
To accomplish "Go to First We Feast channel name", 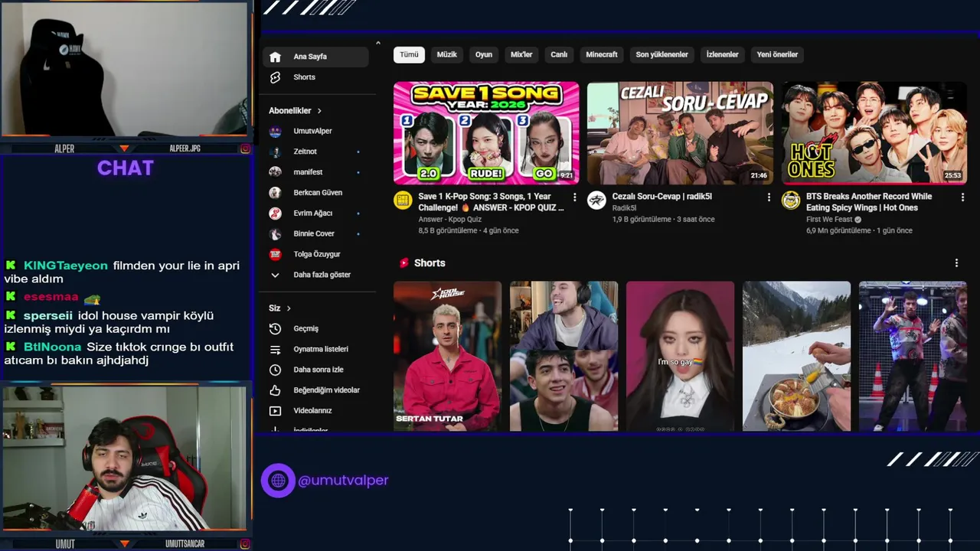I will (829, 220).
